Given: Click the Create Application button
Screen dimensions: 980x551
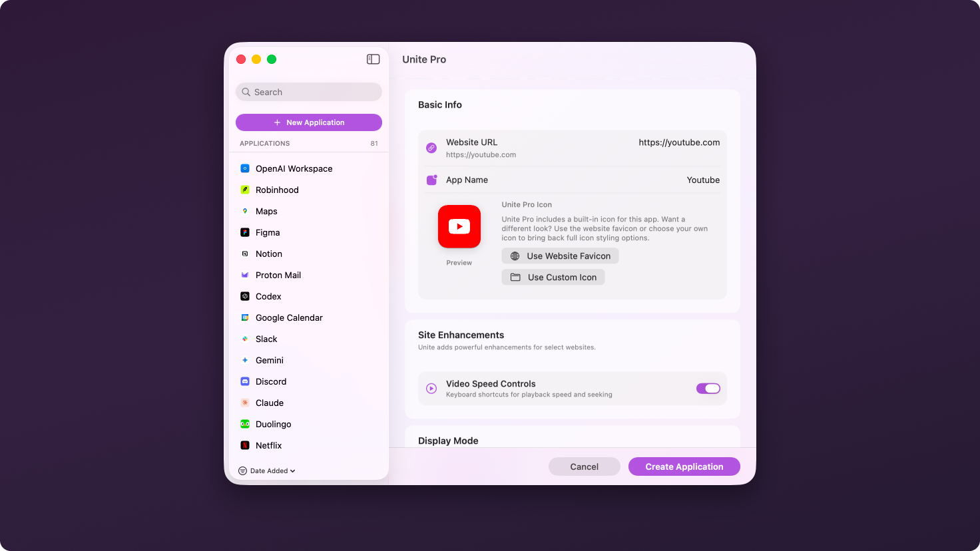Looking at the screenshot, I should pos(684,466).
